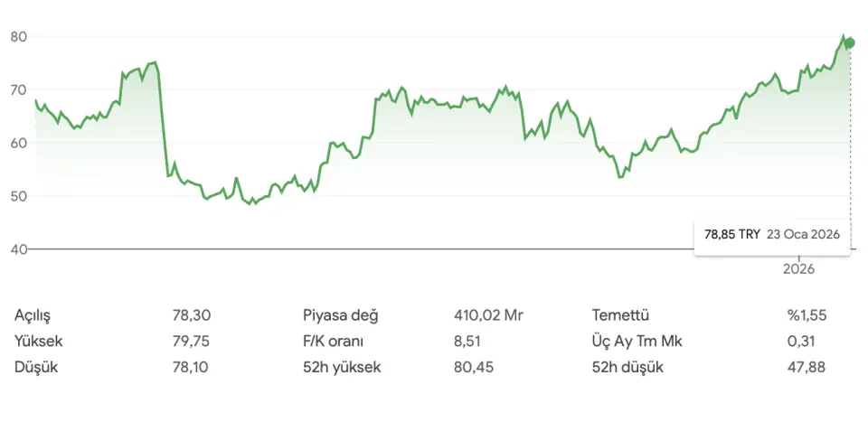Select the Yüksek stat label
Viewport: 868px width, 441px height.
(39, 342)
